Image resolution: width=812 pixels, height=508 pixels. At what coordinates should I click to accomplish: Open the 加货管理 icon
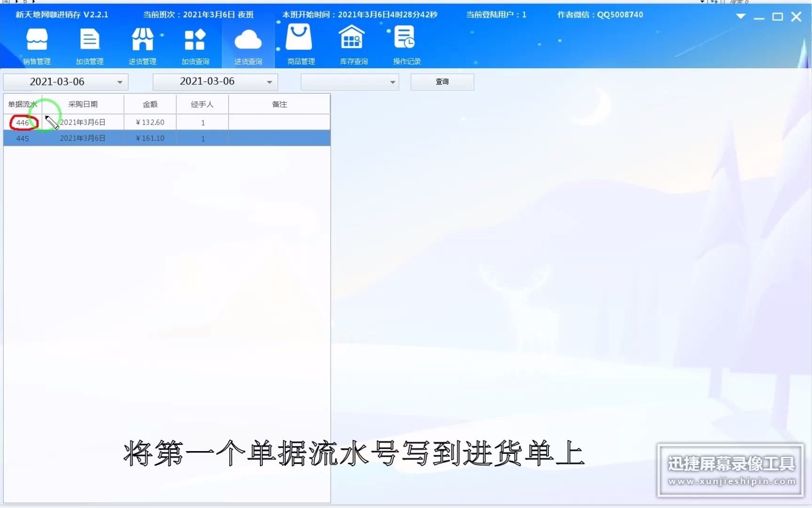tap(90, 46)
